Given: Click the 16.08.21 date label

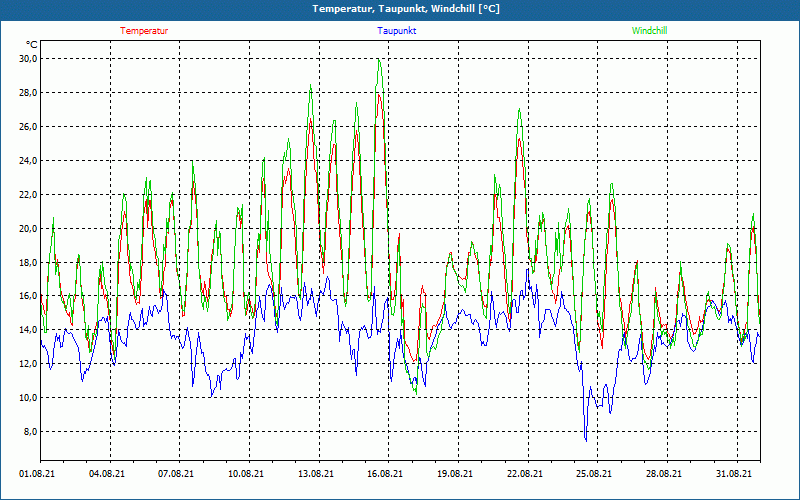Looking at the screenshot, I should 385,474.
